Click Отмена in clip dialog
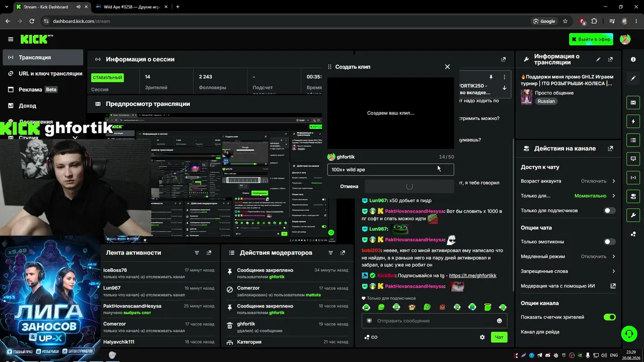Image resolution: width=644 pixels, height=362 pixels. pyautogui.click(x=349, y=187)
